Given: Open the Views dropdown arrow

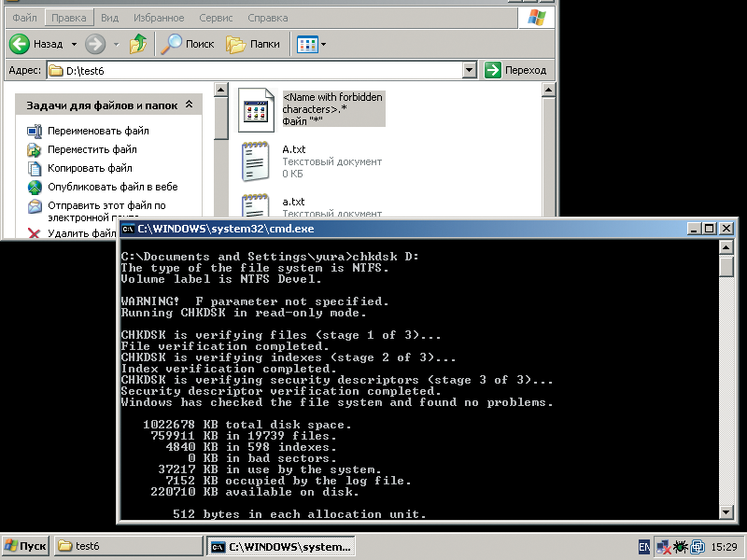Looking at the screenshot, I should point(323,45).
